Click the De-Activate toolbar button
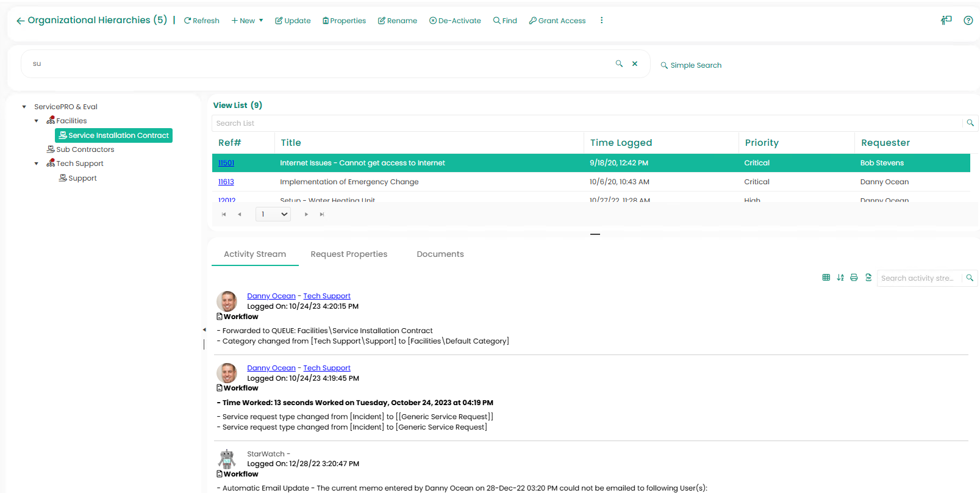The height and width of the screenshot is (493, 980). [x=455, y=21]
